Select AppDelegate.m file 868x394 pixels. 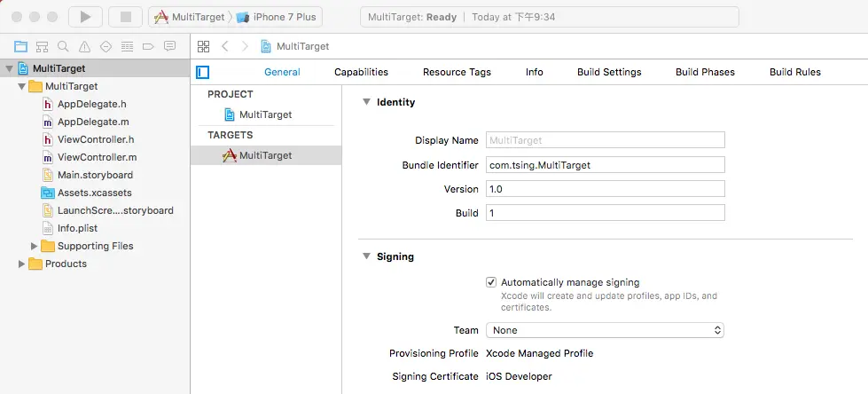[93, 122]
